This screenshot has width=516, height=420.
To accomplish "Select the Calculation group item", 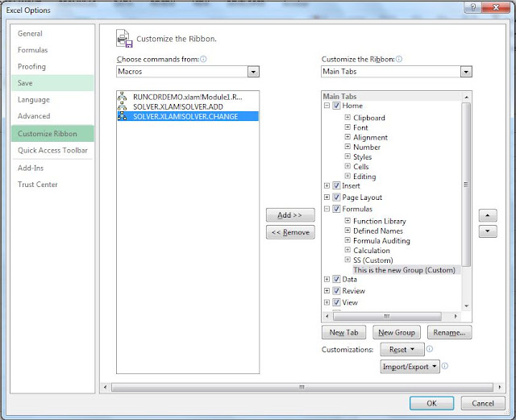I will point(371,250).
